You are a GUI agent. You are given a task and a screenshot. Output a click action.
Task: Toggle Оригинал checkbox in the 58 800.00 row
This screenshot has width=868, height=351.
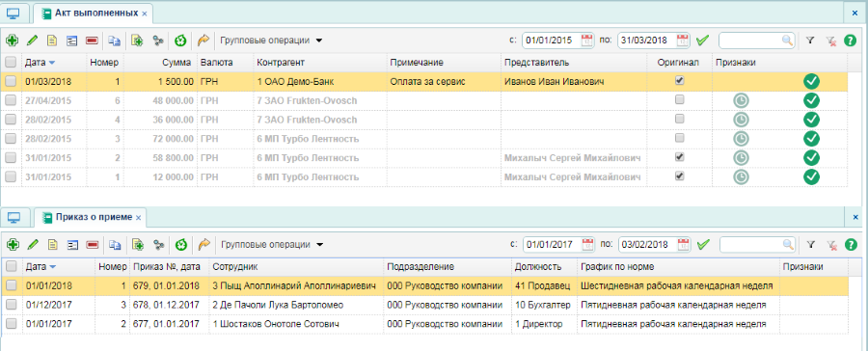[680, 156]
